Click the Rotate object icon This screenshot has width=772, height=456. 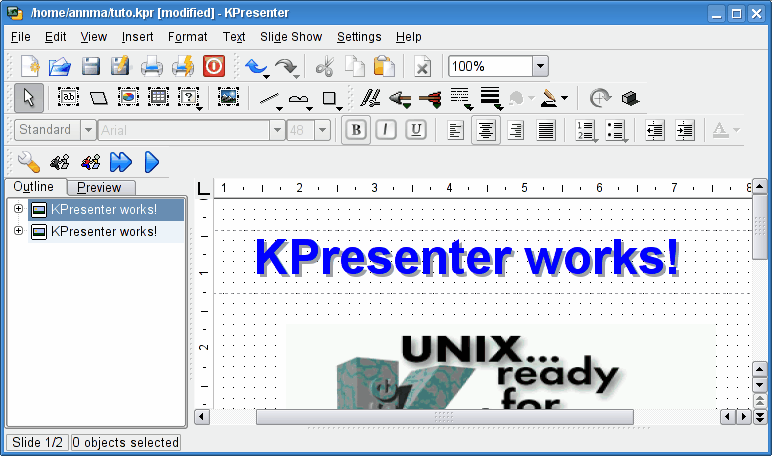pos(599,98)
